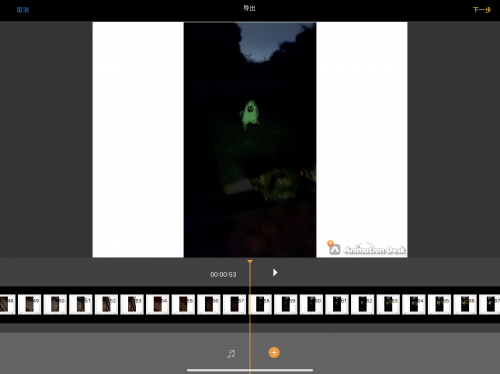The height and width of the screenshot is (374, 500).
Task: Select frame 50 thumbnail in the timeline
Action: point(55,304)
